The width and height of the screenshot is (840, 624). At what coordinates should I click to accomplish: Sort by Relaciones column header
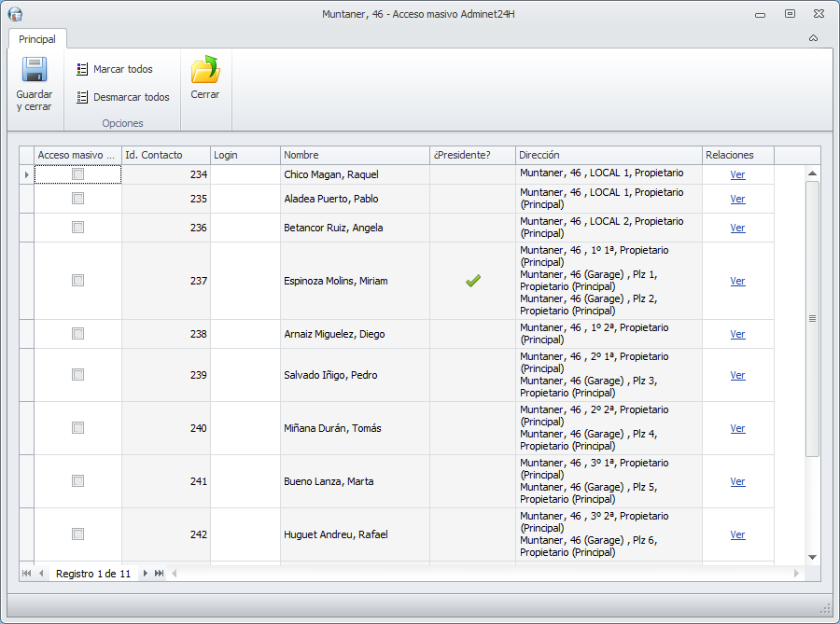click(x=738, y=155)
